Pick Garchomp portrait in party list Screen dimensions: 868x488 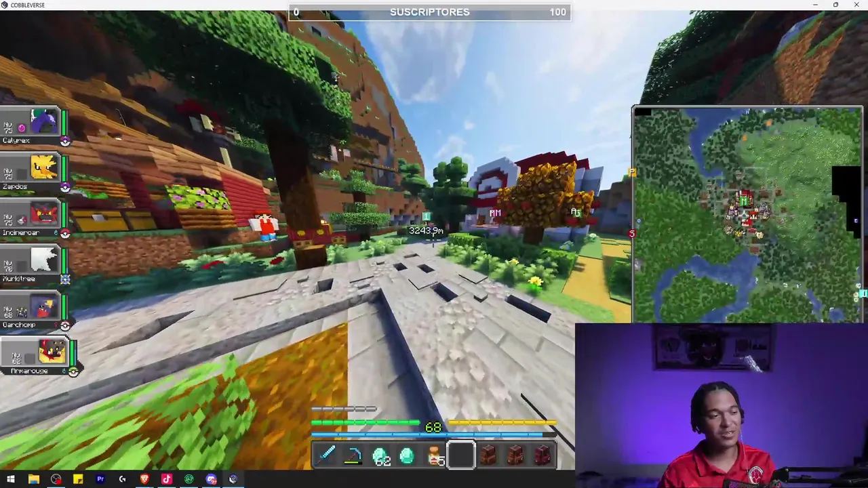[x=44, y=307]
